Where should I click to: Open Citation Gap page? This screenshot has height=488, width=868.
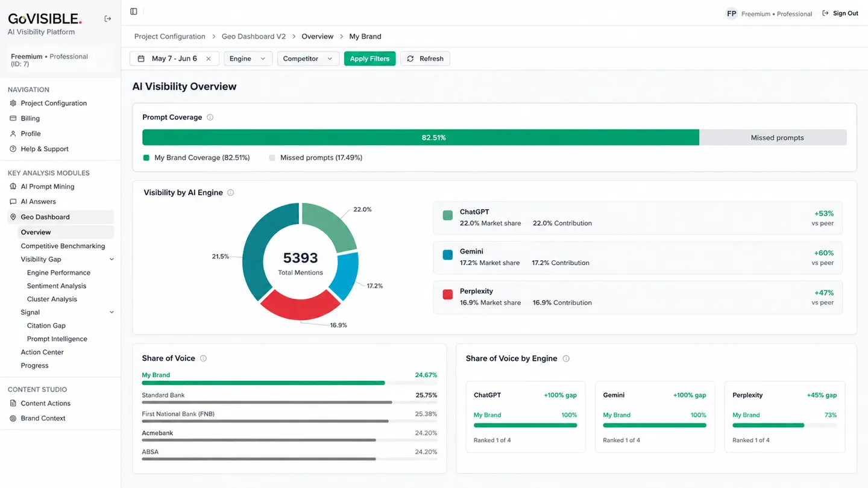(46, 325)
